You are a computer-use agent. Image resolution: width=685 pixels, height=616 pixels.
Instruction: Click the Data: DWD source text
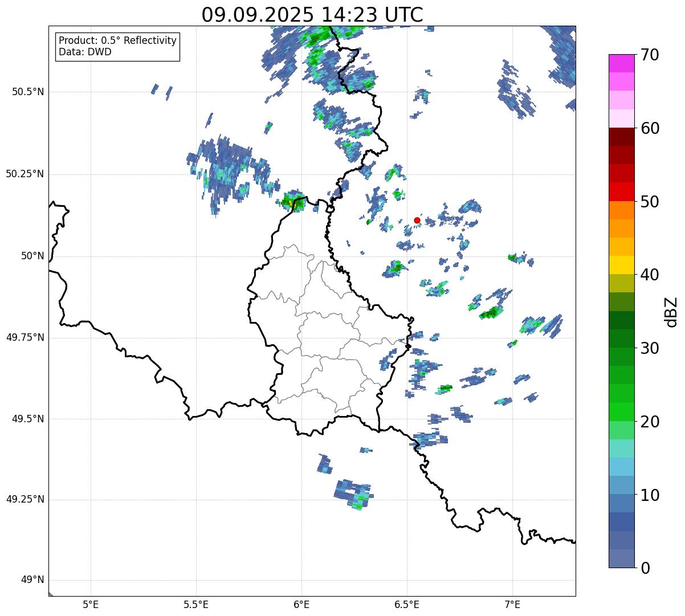click(x=85, y=52)
